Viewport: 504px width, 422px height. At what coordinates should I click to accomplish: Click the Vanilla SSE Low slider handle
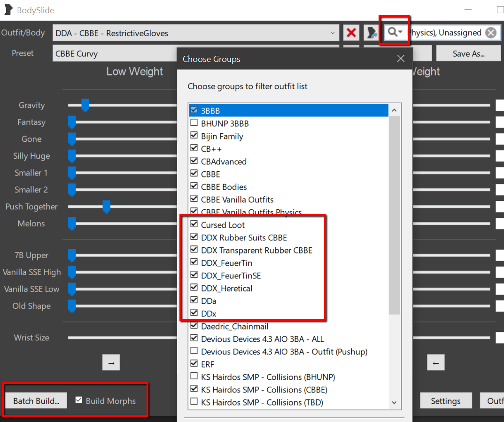tap(72, 289)
